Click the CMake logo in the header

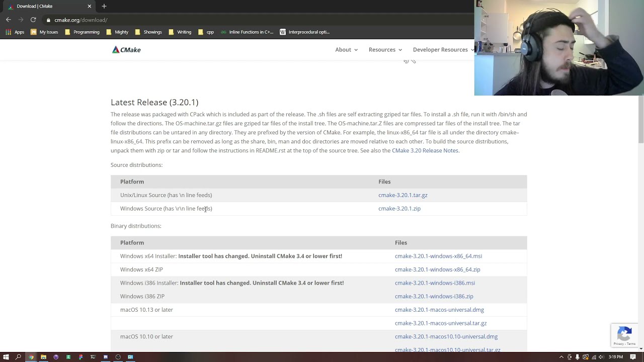click(126, 50)
